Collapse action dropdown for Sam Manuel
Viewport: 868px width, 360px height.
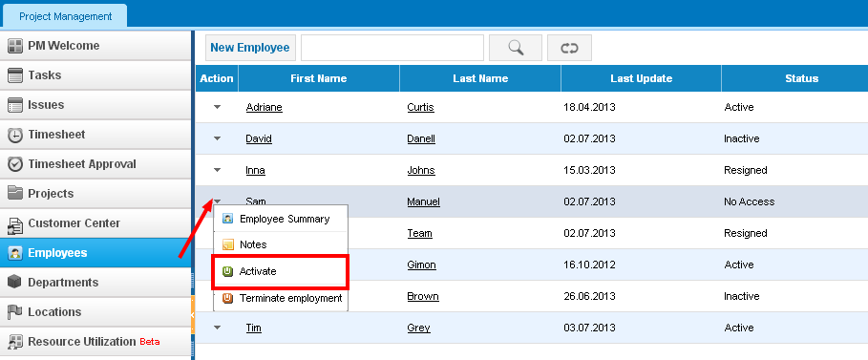(217, 201)
